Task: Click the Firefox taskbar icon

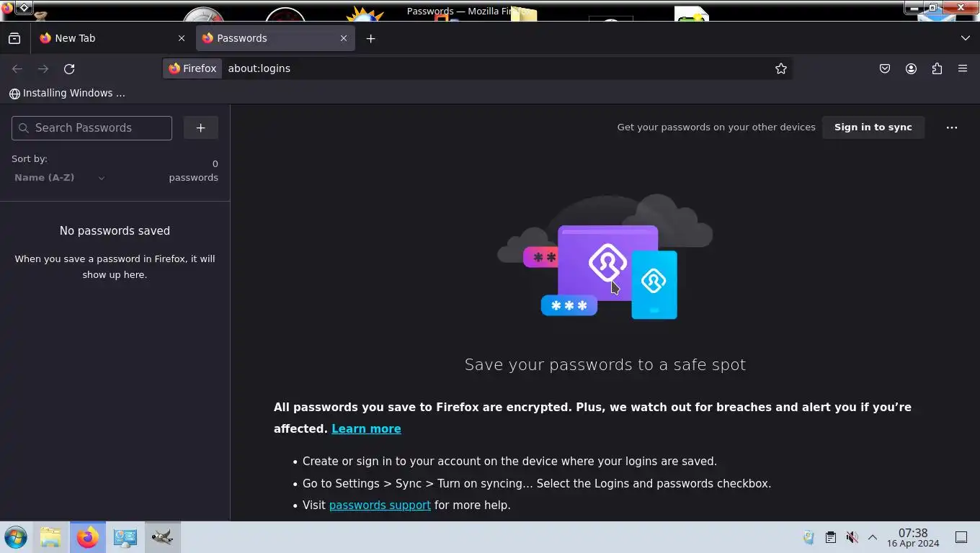Action: coord(88,537)
